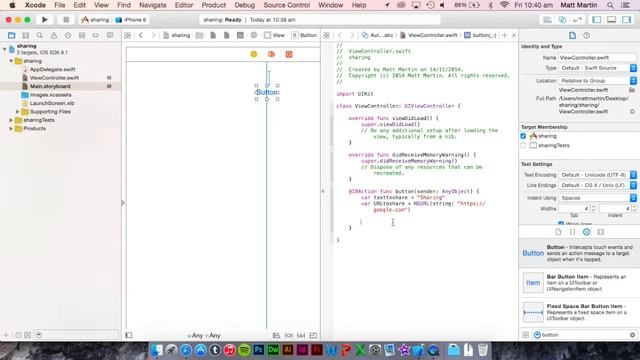
Task: Click the library filter search field
Action: pyautogui.click(x=584, y=335)
